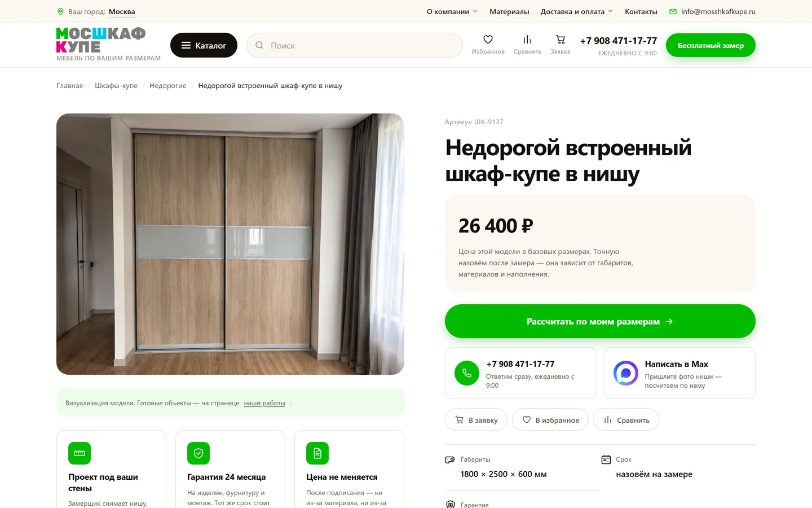Image resolution: width=812 pixels, height=508 pixels.
Task: Open the Каталог button
Action: click(204, 45)
